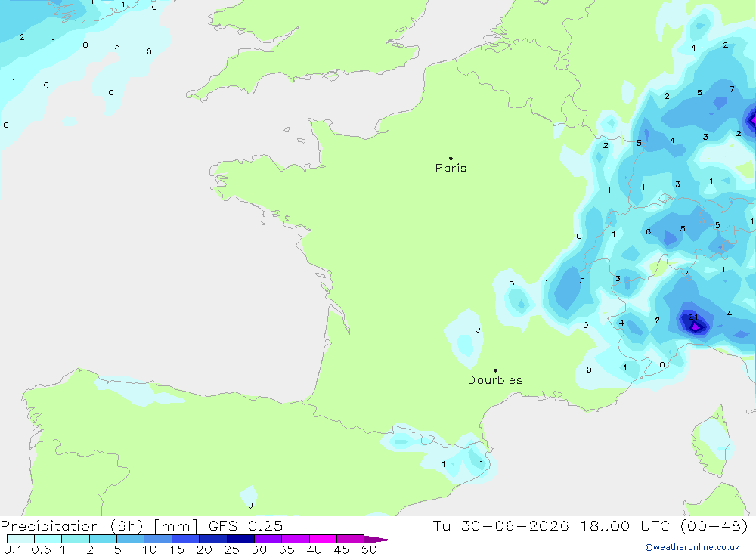Image resolution: width=756 pixels, height=554 pixels.
Task: Click the Dourbies town label
Action: coord(495,380)
